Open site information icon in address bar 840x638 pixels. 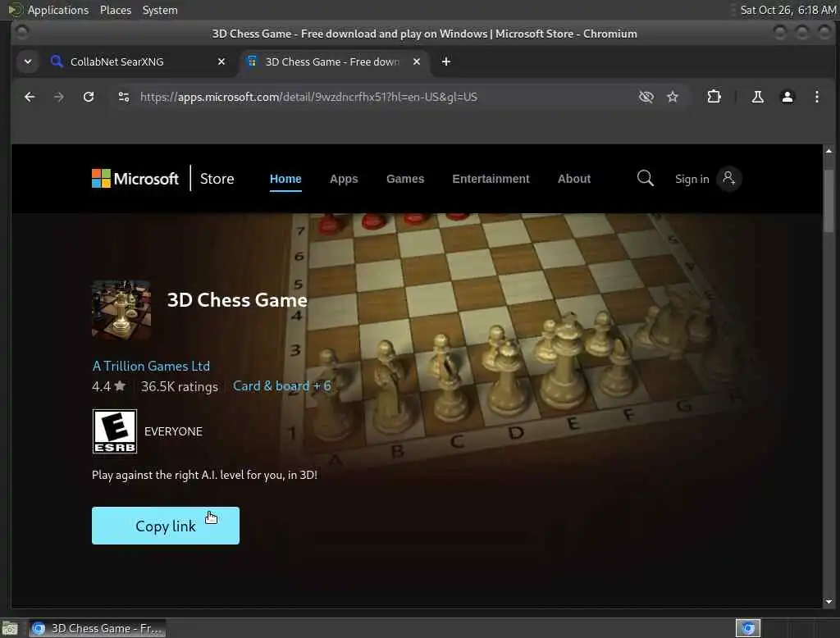124,97
